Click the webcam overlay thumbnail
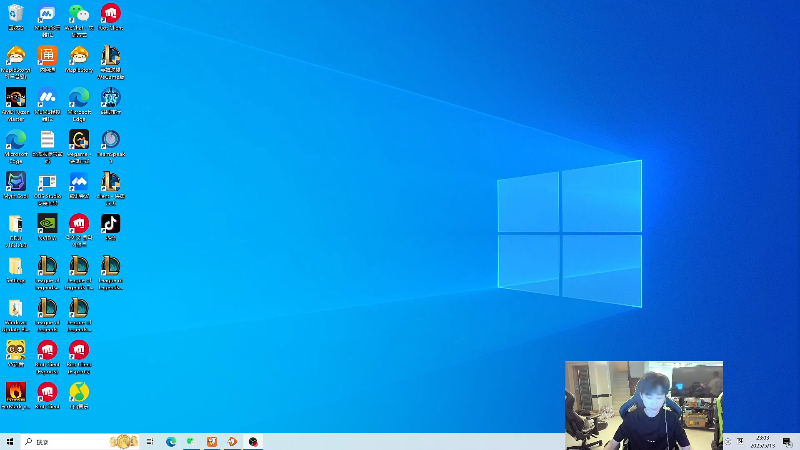 click(644, 405)
